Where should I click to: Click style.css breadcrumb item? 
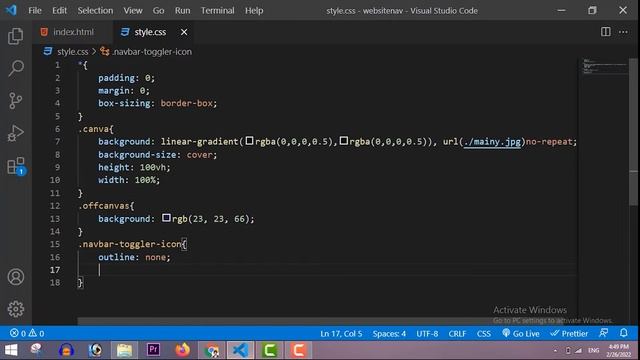pos(72,52)
